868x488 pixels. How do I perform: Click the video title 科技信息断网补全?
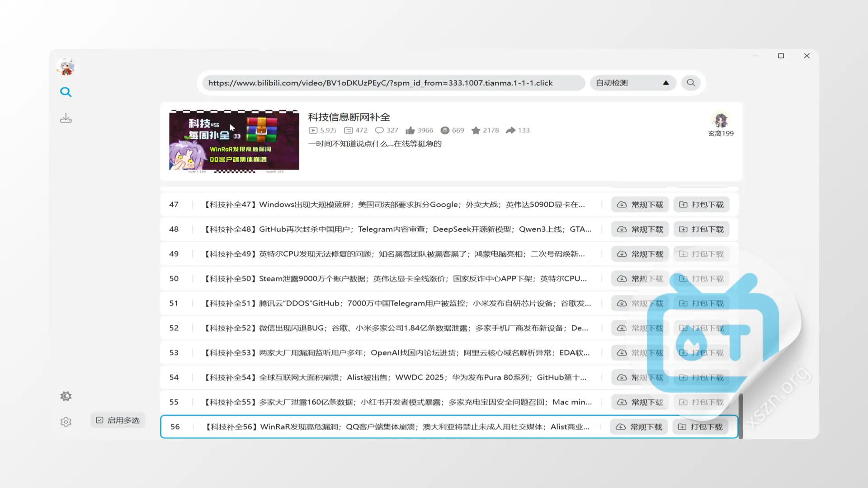pos(349,117)
